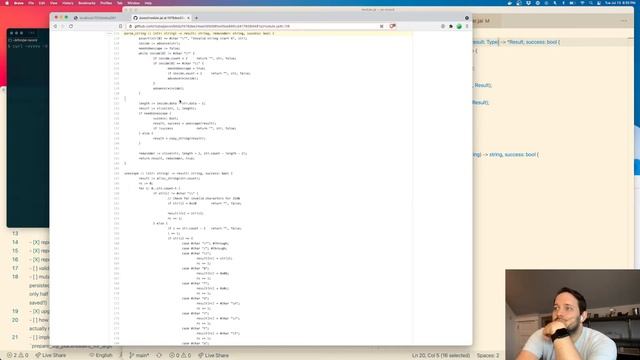The width and height of the screenshot is (640, 360).
Task: Click the .jai file tab in background editor
Action: tap(482, 21)
